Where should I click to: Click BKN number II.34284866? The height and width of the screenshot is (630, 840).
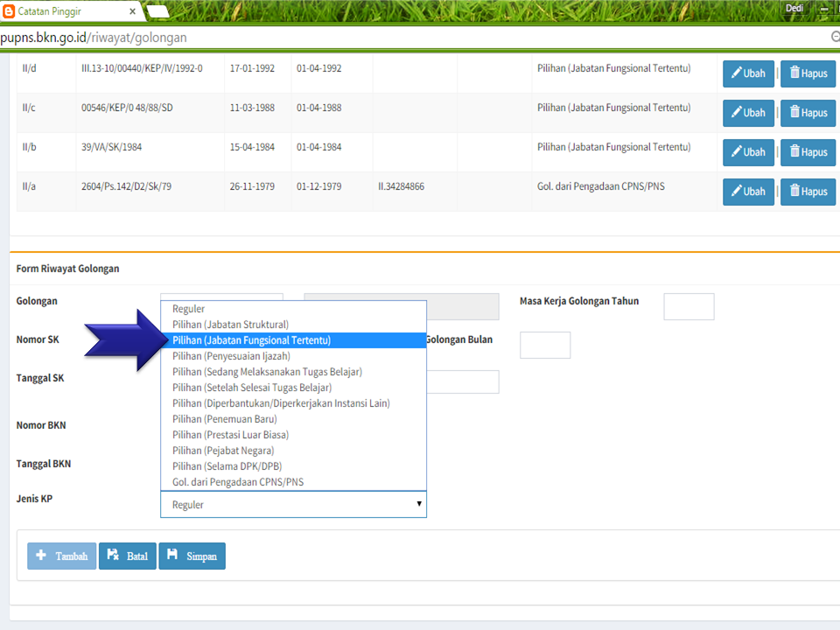coord(402,186)
